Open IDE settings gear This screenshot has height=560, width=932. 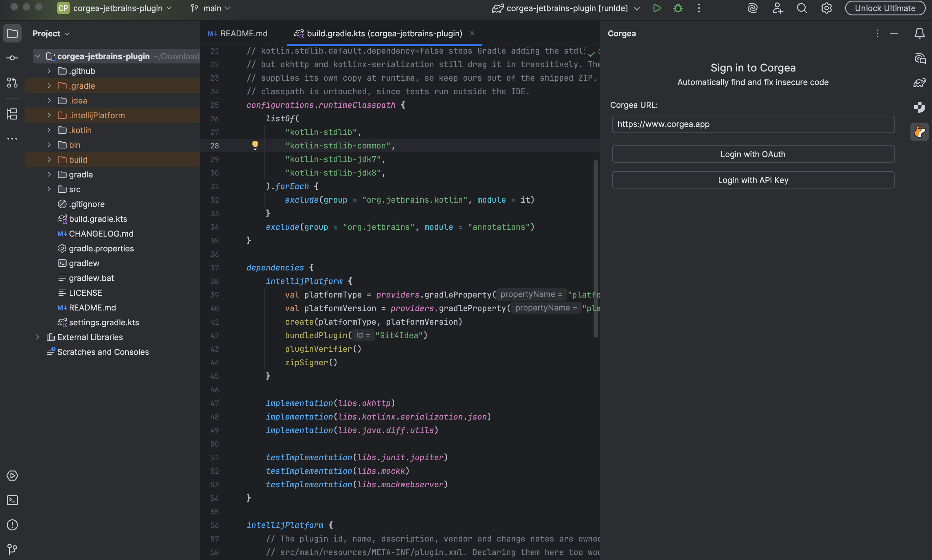pyautogui.click(x=826, y=8)
